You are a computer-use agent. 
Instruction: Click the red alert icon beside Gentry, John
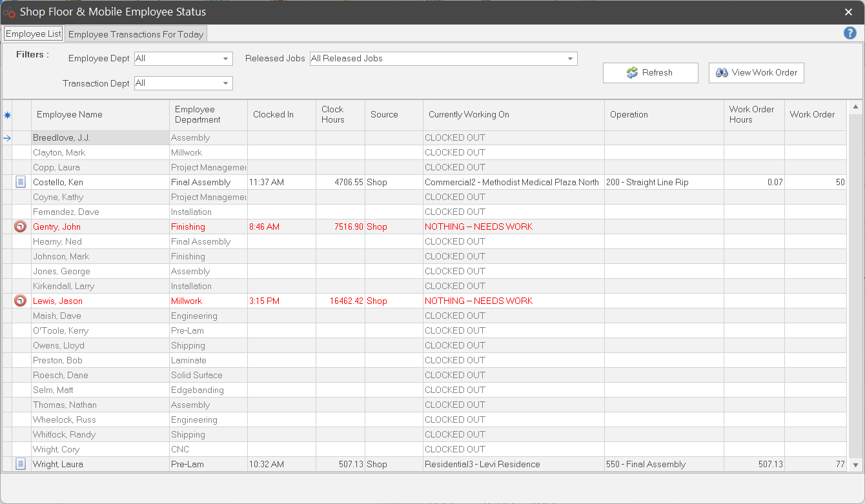(21, 227)
